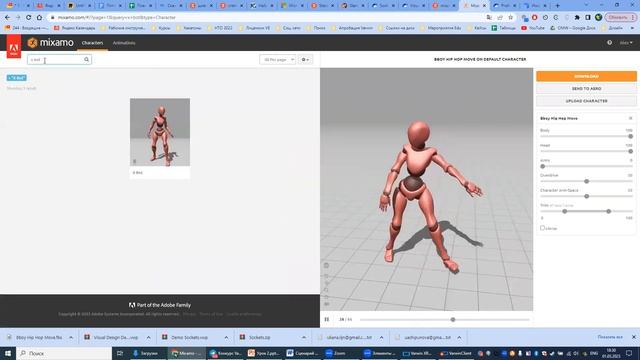
Task: Open the YouTube bookmark
Action: pos(533,28)
